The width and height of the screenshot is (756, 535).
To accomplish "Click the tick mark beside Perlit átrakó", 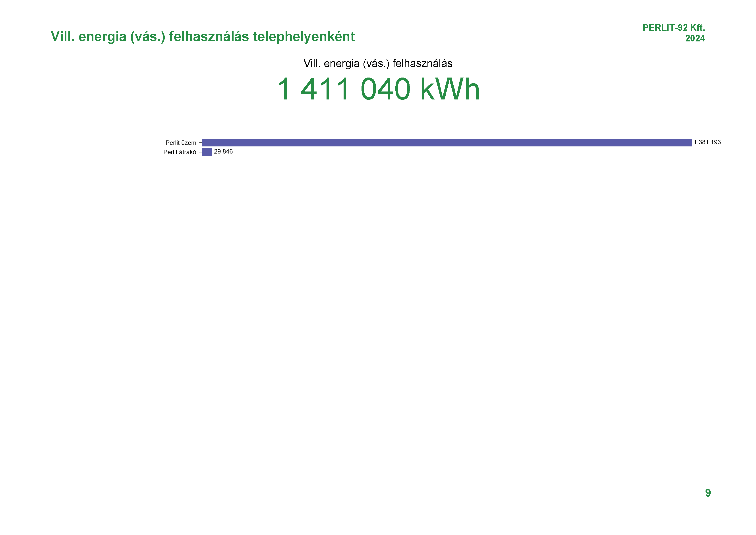I will (x=200, y=152).
